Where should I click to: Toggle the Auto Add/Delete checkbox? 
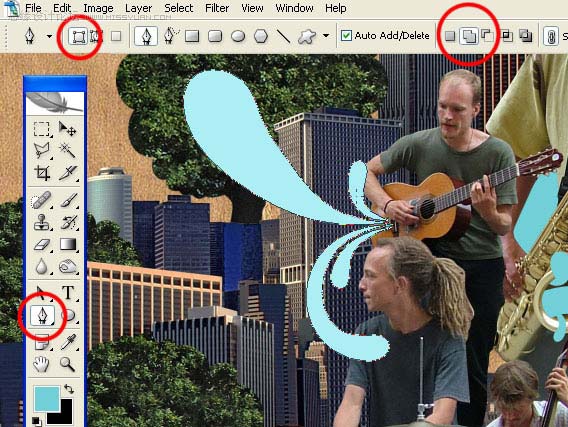click(x=346, y=35)
